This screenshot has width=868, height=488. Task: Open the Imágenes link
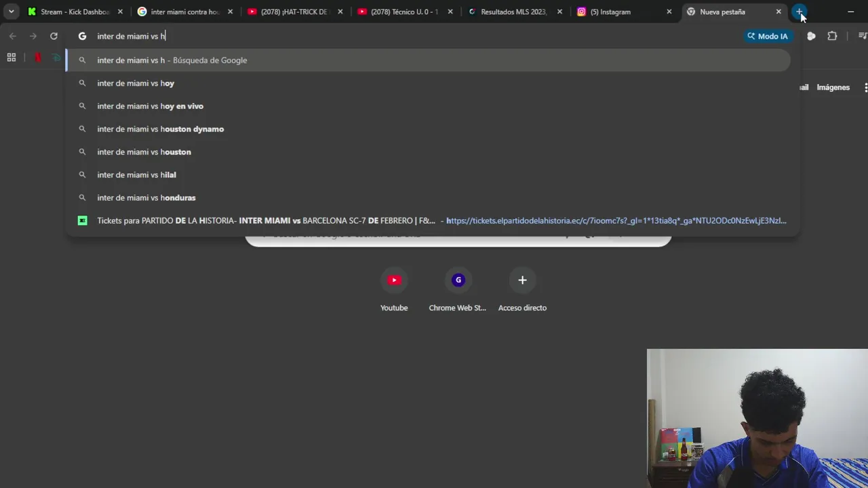[833, 87]
